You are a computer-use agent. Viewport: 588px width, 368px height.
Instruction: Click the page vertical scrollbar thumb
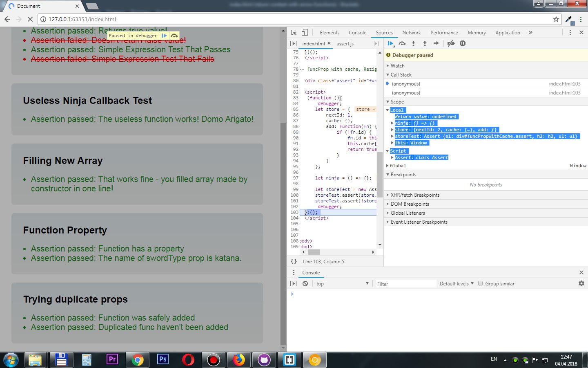point(283,234)
